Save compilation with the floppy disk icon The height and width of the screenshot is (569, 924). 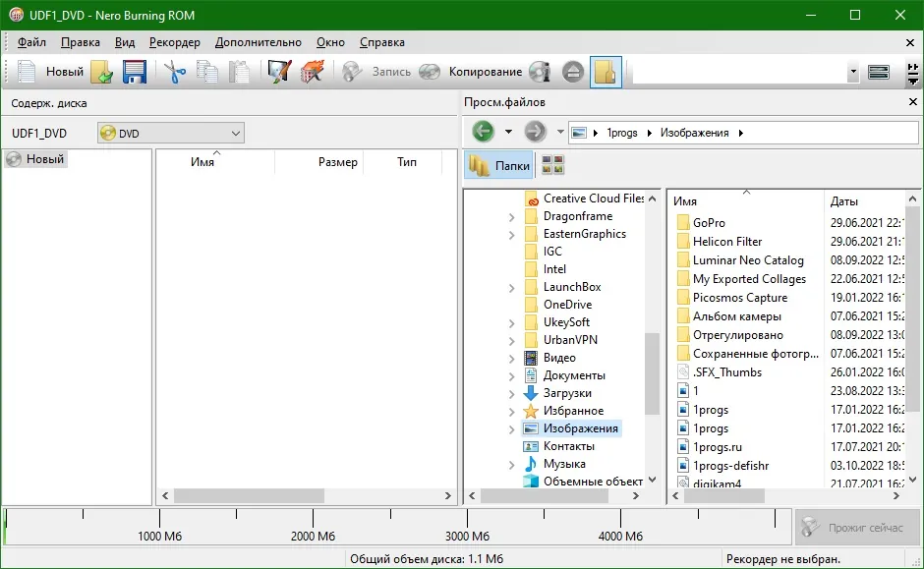pos(135,72)
